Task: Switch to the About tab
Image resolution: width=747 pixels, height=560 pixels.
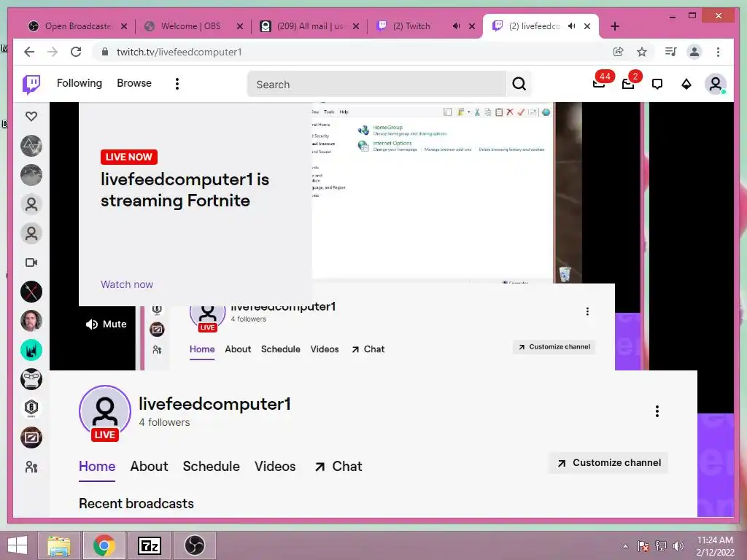Action: [x=149, y=466]
